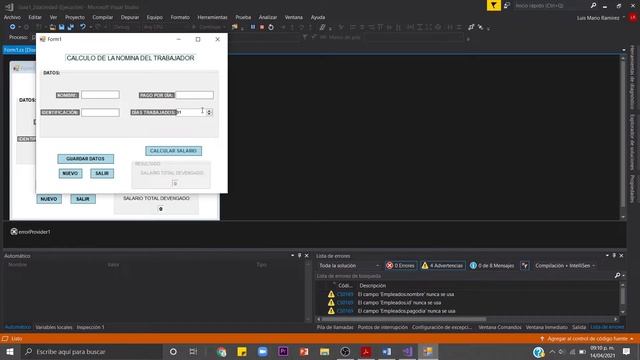Pin the Automático panel
Screen dimensions: 640x360
(x=299, y=256)
